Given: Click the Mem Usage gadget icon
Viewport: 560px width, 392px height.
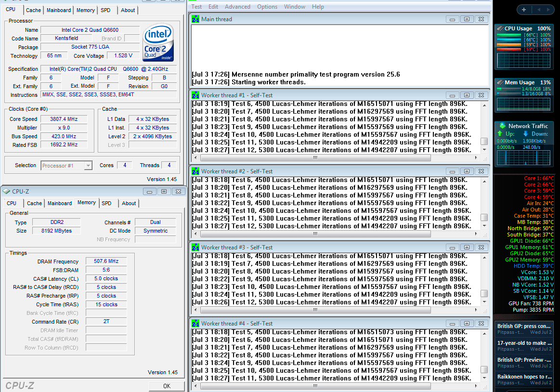Looking at the screenshot, I should click(500, 82).
